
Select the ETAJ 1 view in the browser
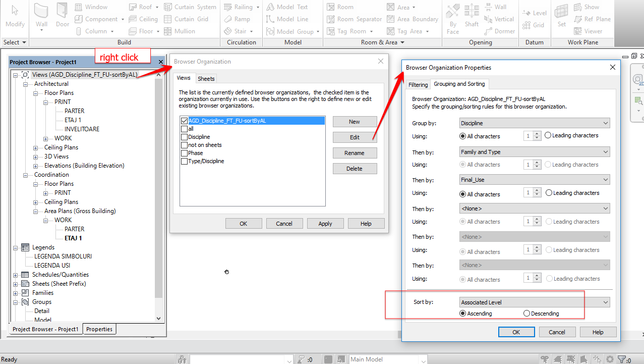pyautogui.click(x=74, y=120)
